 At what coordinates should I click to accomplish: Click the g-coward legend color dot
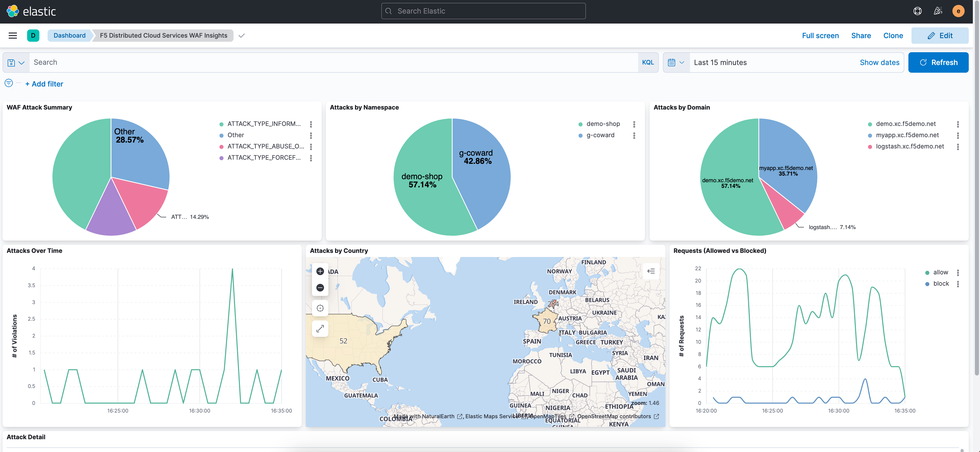point(580,136)
